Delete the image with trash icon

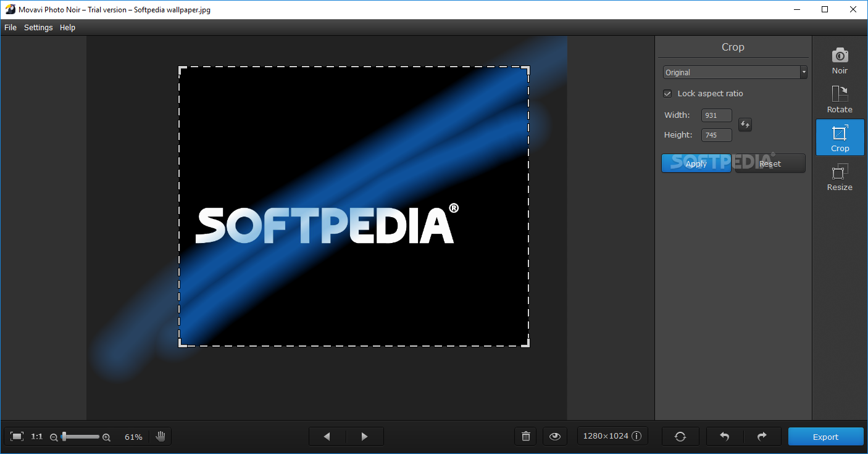(525, 437)
